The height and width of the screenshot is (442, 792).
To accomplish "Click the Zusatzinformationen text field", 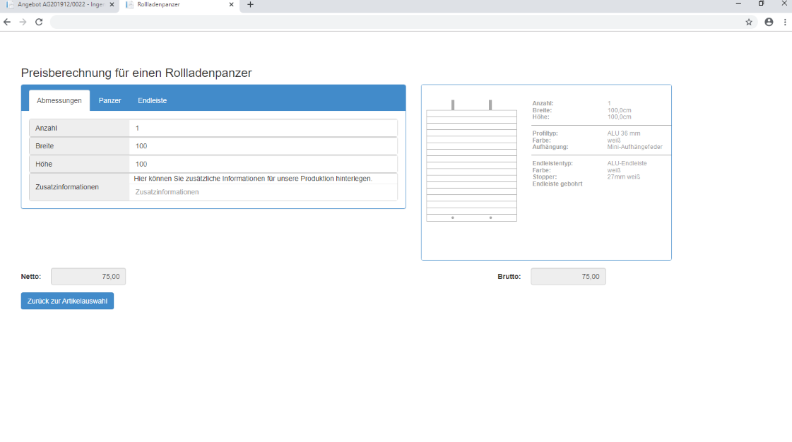I will click(263, 192).
